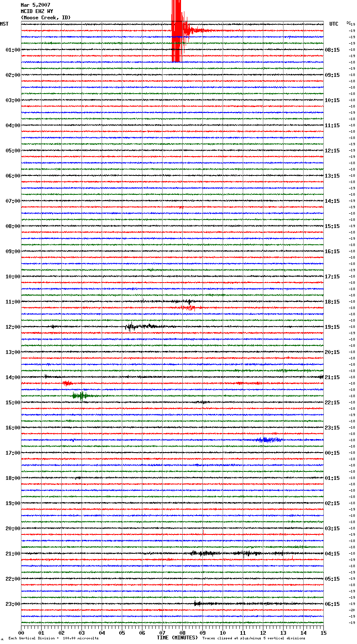Click the "04:15" UTC time label
This screenshot has height=644, width=357.
[332, 554]
